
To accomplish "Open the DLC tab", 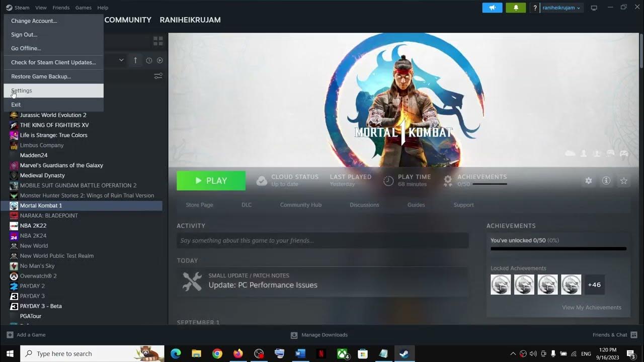I will [x=247, y=205].
